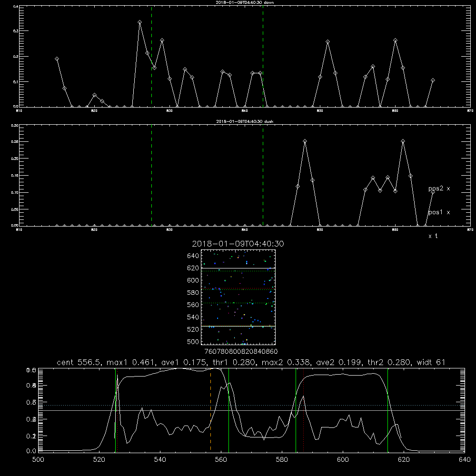Click the scatter image x-axis label string
Image resolution: width=476 pixels, height=476 pixels.
241,352
